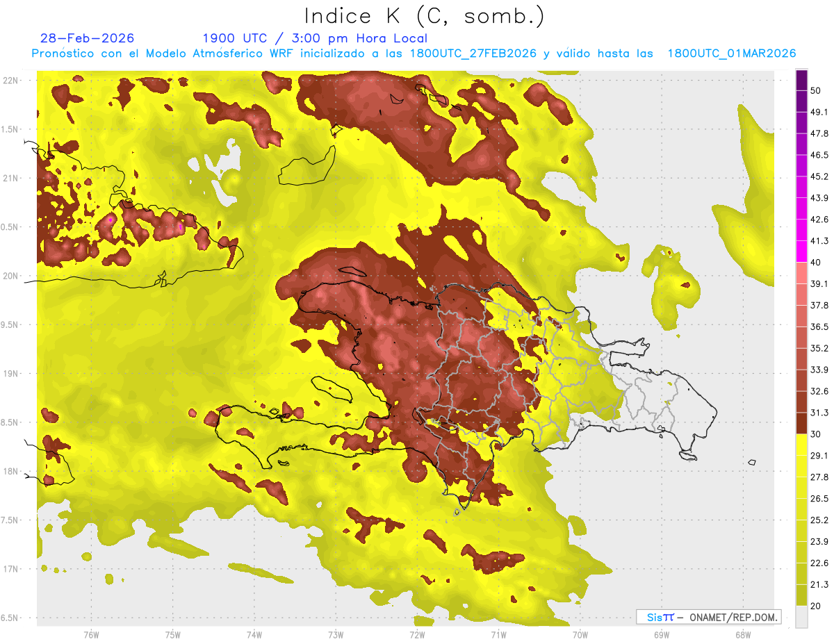Click the legend value '40'
834x644 pixels.
click(x=816, y=262)
